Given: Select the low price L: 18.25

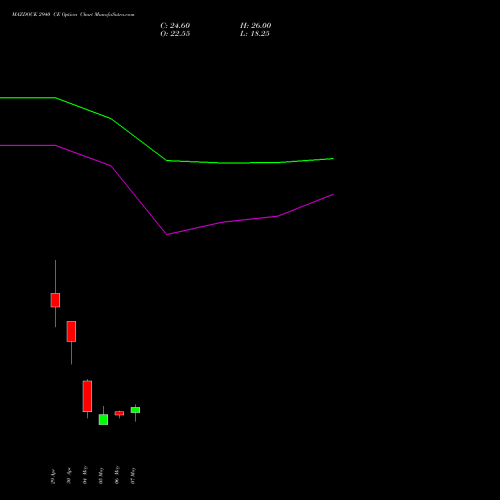Looking at the screenshot, I should coord(255,34).
